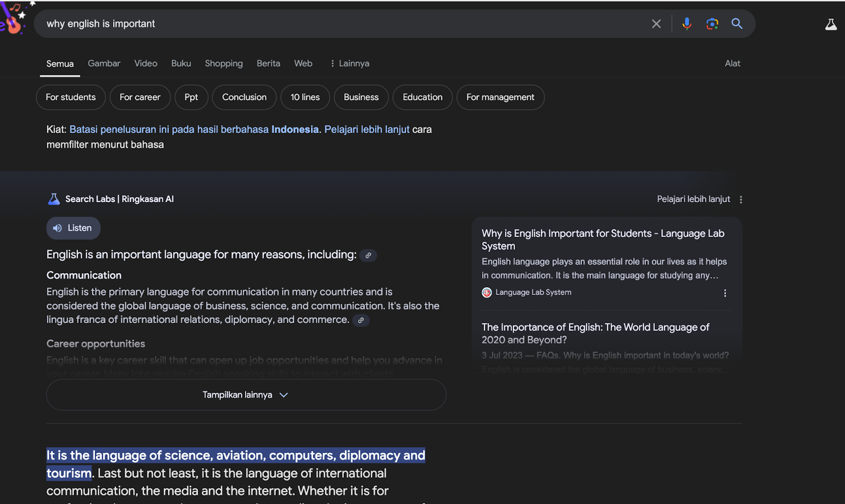Open Google Lens image search icon

[712, 24]
